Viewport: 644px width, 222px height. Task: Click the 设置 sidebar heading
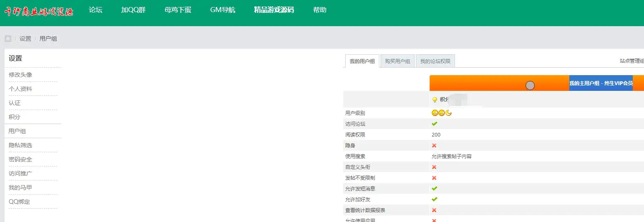click(15, 58)
